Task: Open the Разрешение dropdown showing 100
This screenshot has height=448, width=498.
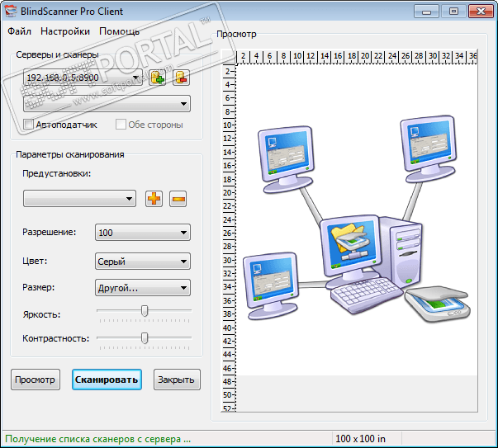Action: 143,233
